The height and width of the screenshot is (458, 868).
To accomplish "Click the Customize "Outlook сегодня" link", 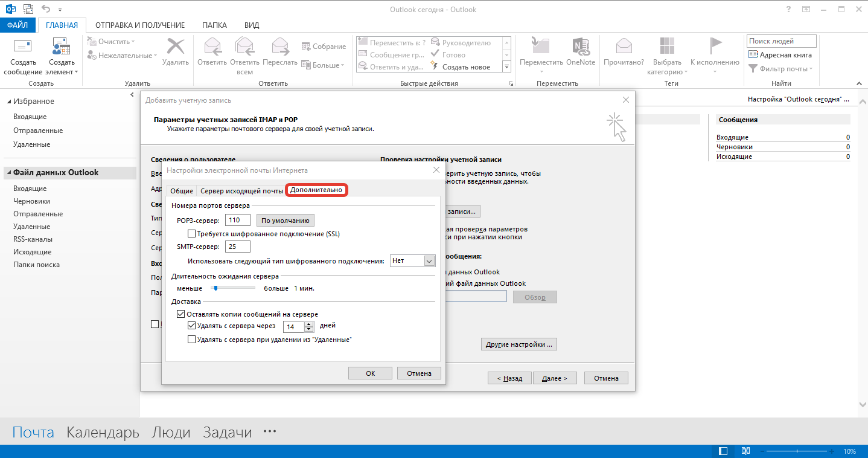I will tap(798, 98).
